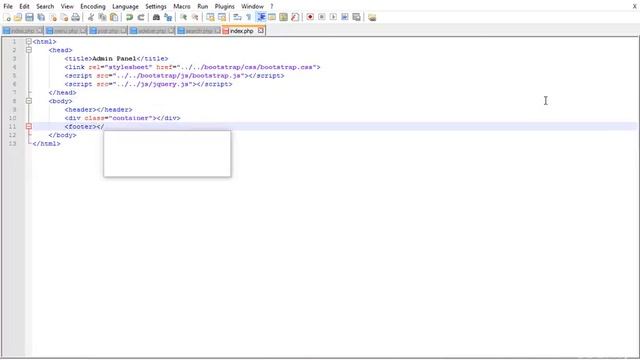Open the File menu

(8, 6)
